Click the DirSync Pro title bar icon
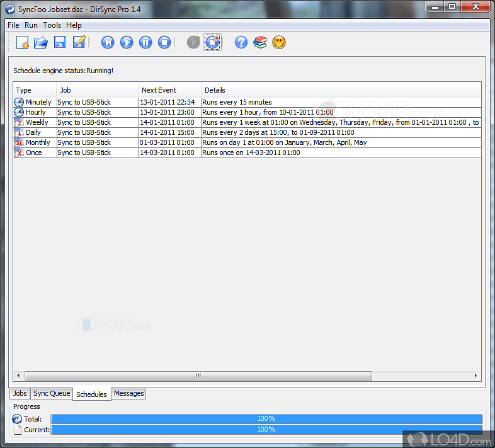 click(x=10, y=9)
